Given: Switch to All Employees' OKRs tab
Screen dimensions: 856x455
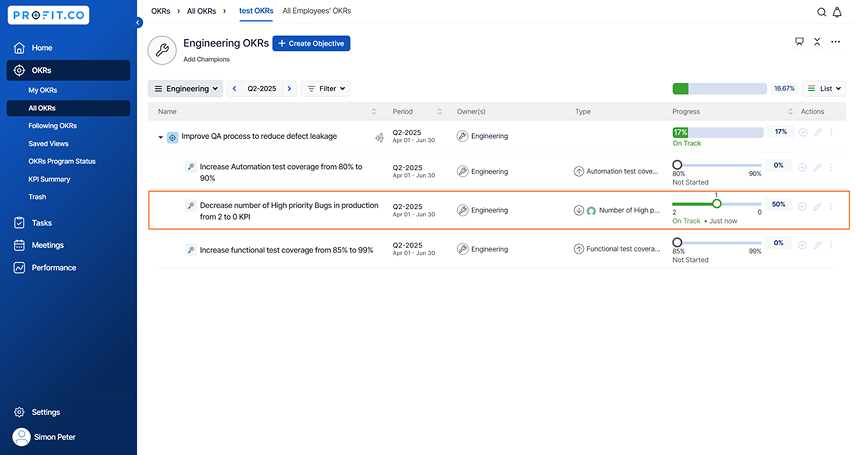Looking at the screenshot, I should coord(317,11).
